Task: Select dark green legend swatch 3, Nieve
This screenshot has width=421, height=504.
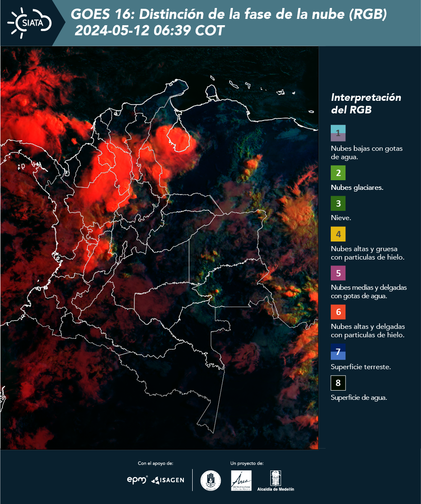Action: pyautogui.click(x=338, y=203)
